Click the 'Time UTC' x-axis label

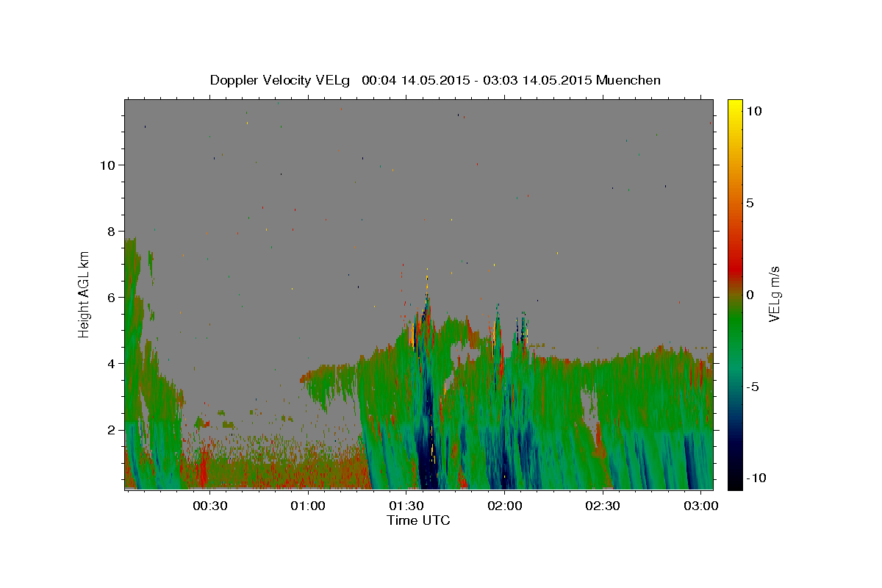418,520
